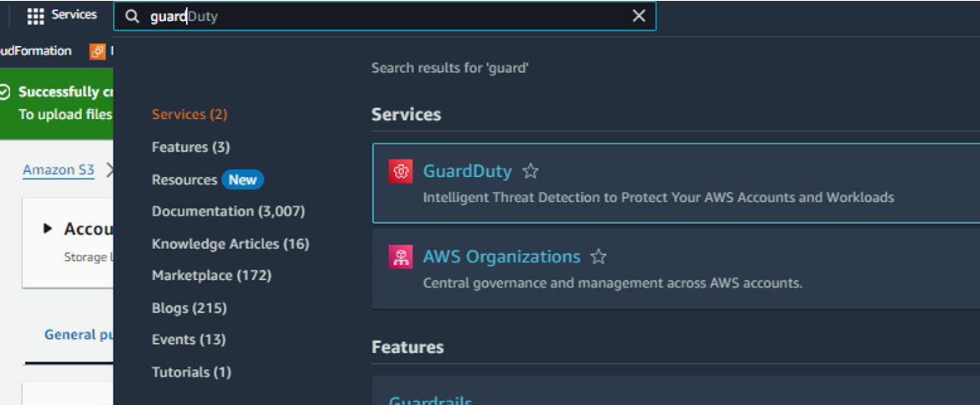The image size is (980, 405).
Task: Open the CloudFormation bookmark shortcut
Action: [35, 51]
